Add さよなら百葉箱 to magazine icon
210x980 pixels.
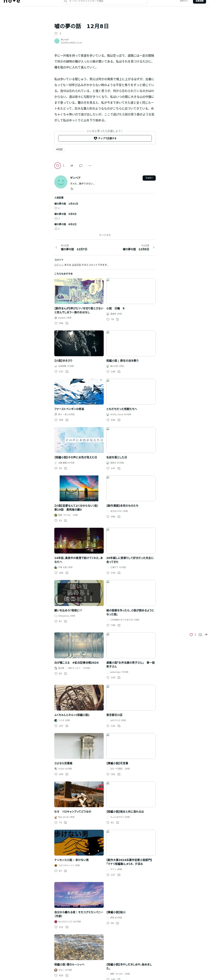click(67, 774)
